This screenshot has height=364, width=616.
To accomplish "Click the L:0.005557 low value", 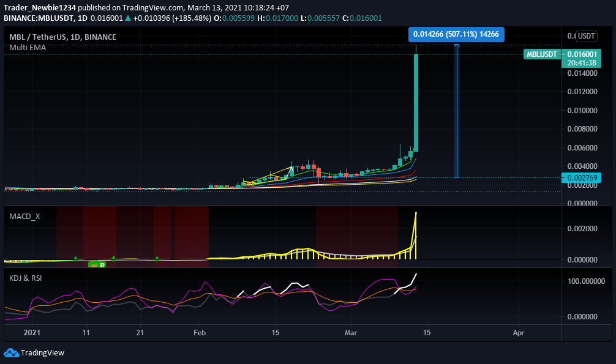I will point(320,18).
